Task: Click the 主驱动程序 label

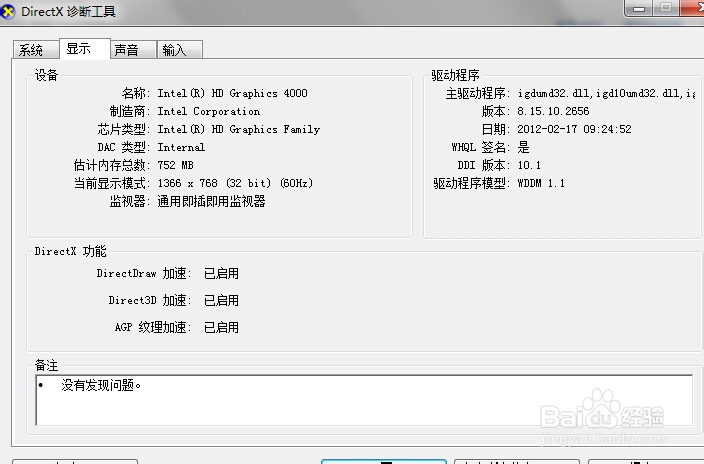Action: (x=477, y=93)
